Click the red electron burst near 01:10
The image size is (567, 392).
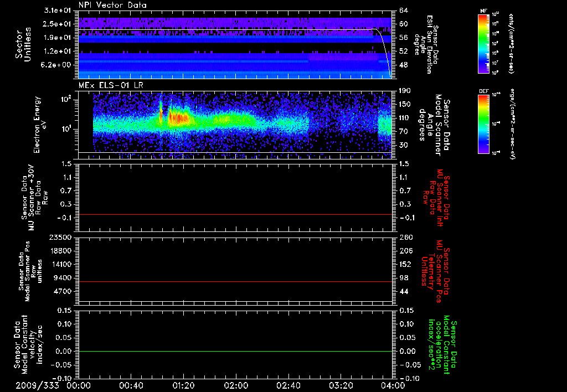[x=178, y=118]
